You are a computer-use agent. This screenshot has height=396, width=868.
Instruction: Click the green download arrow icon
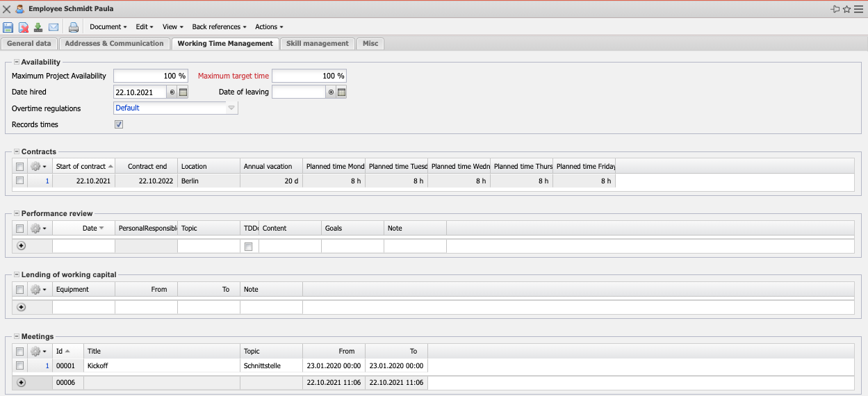point(38,27)
